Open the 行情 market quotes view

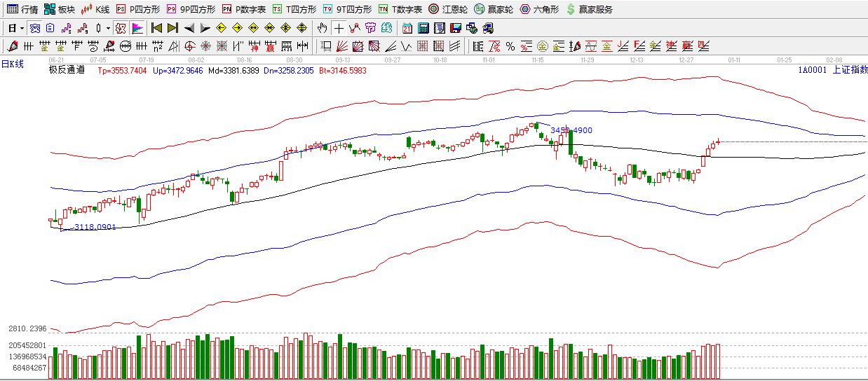pos(22,9)
